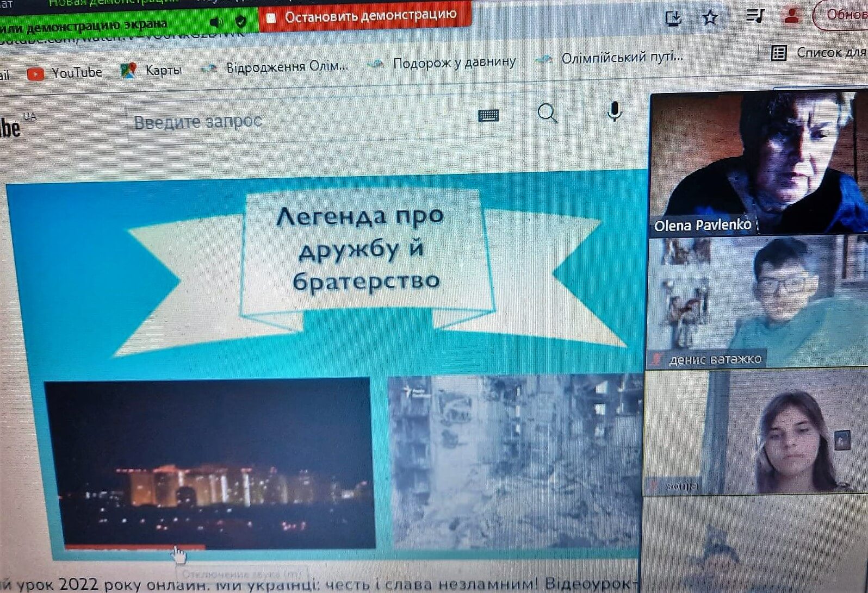Mute shared computer sound in sharing bar
Screen dimensions: 868x593
point(216,22)
